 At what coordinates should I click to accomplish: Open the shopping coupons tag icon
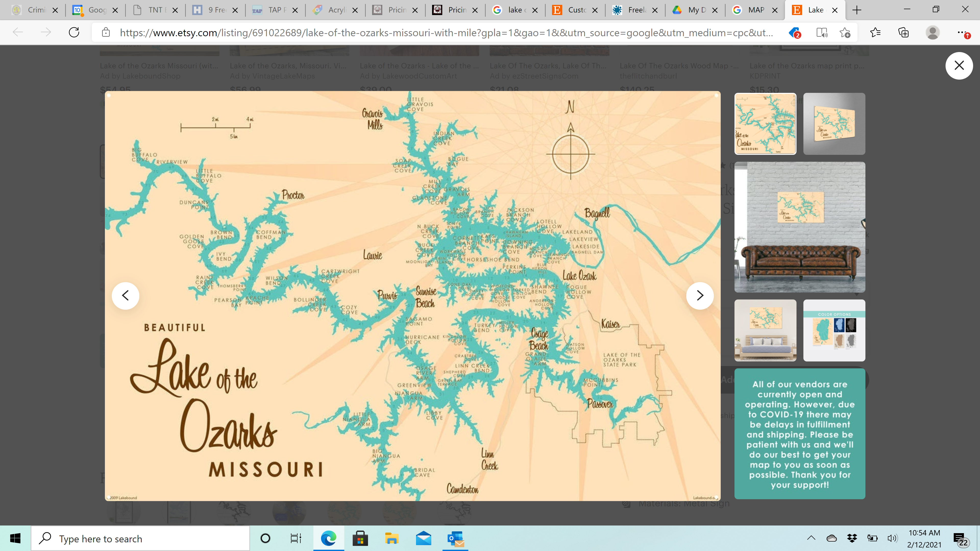pos(794,33)
